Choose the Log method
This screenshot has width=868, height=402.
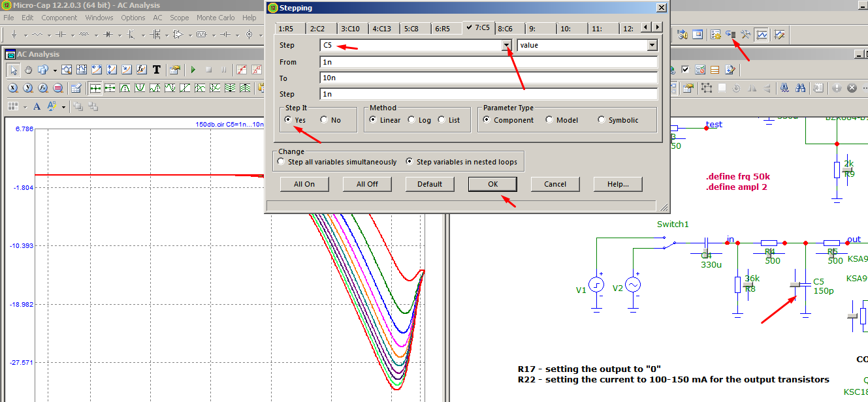[x=411, y=120]
